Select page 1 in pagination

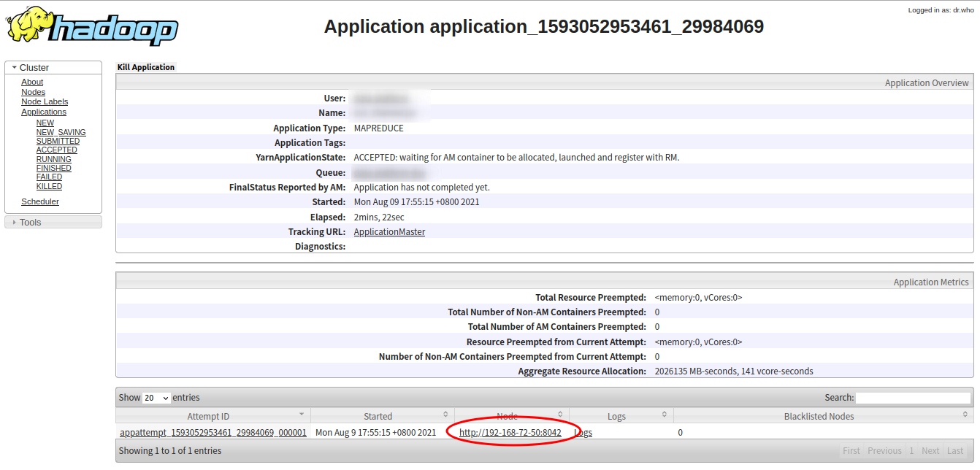911,450
